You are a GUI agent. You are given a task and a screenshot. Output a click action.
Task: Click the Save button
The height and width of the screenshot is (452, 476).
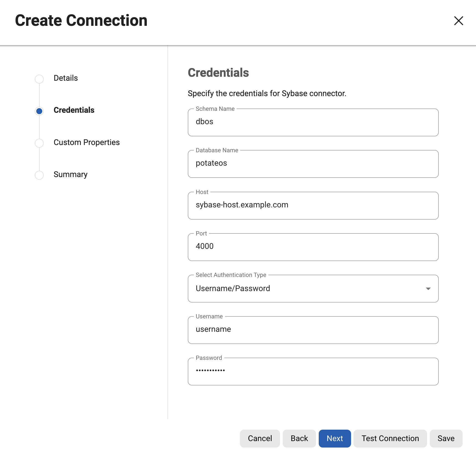(446, 438)
